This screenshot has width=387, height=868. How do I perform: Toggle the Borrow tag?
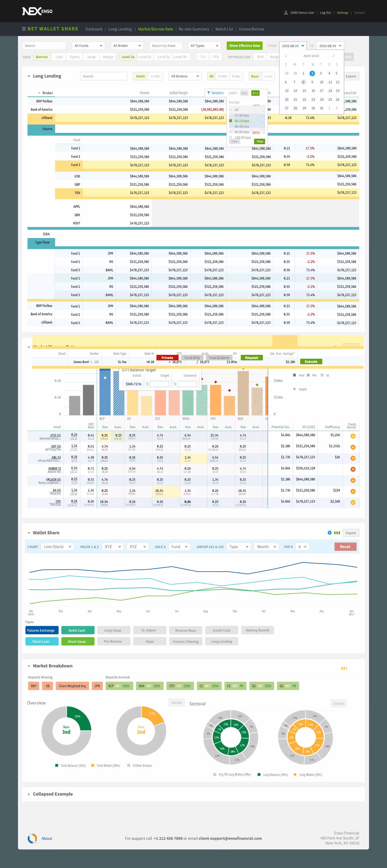pos(42,57)
